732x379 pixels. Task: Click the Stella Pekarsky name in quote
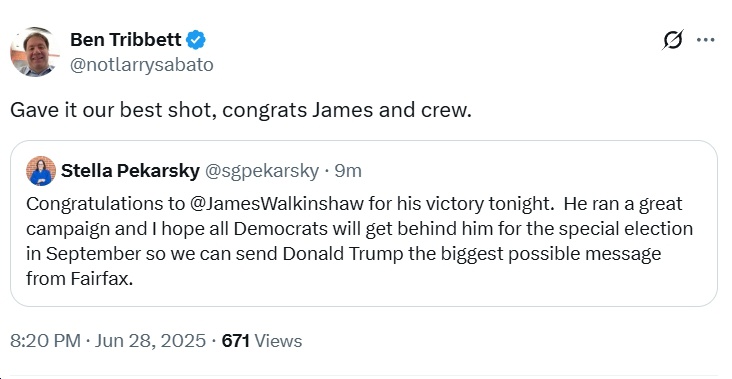pyautogui.click(x=130, y=171)
